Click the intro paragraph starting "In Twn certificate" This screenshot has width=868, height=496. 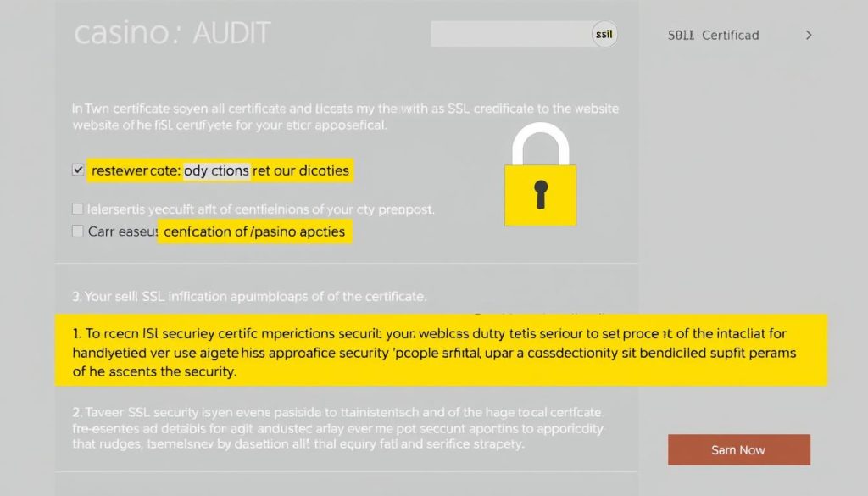coord(345,117)
